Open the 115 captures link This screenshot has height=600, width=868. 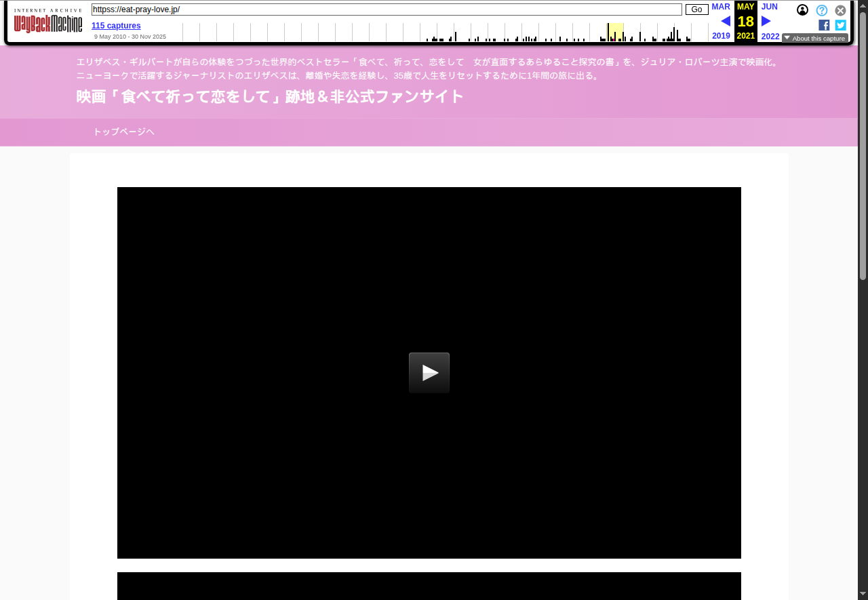[116, 26]
